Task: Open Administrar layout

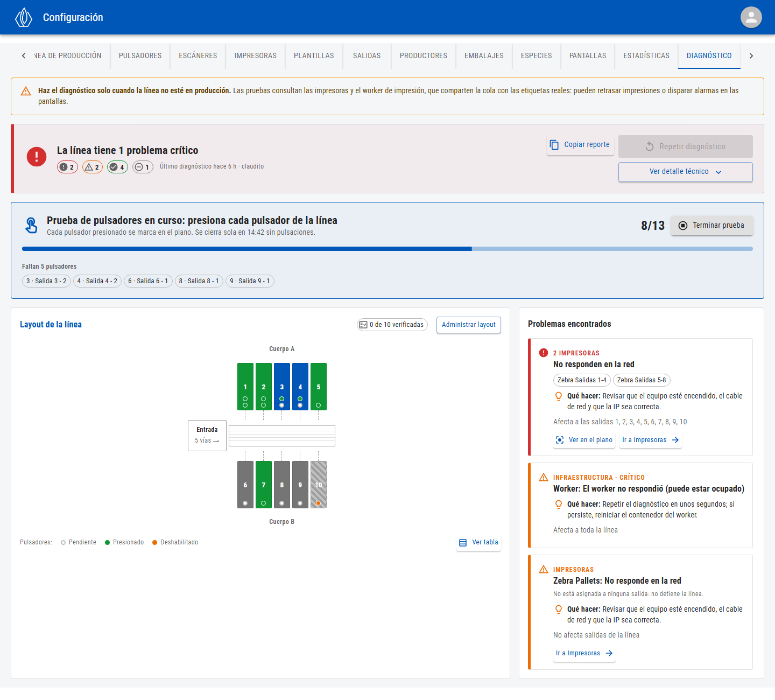Action: (x=469, y=325)
